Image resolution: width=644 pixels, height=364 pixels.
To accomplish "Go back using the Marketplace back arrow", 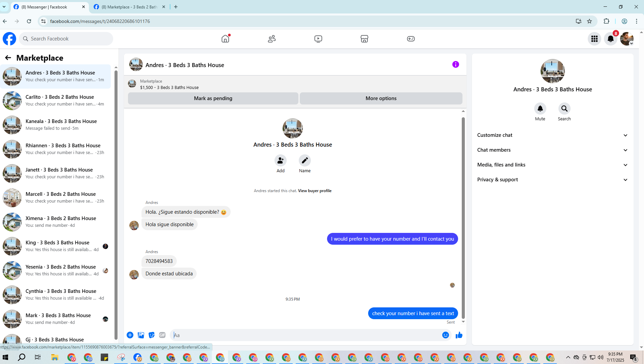I will click(x=8, y=58).
